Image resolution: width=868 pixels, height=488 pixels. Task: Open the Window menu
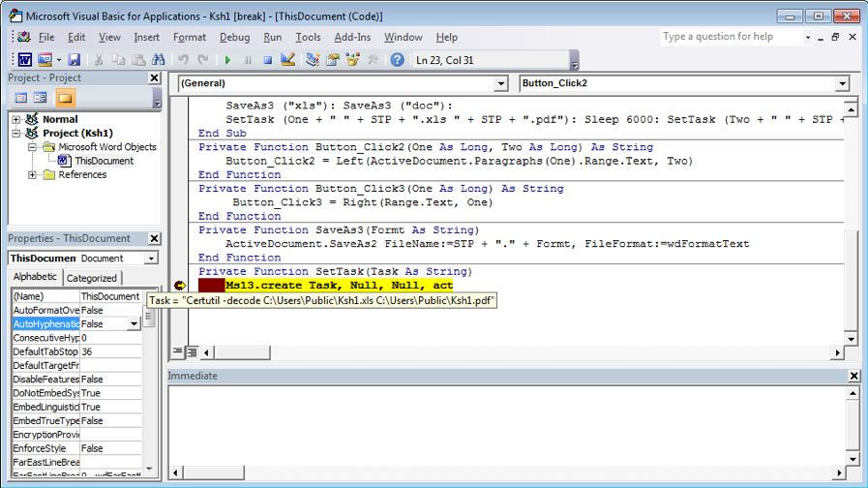pos(403,38)
